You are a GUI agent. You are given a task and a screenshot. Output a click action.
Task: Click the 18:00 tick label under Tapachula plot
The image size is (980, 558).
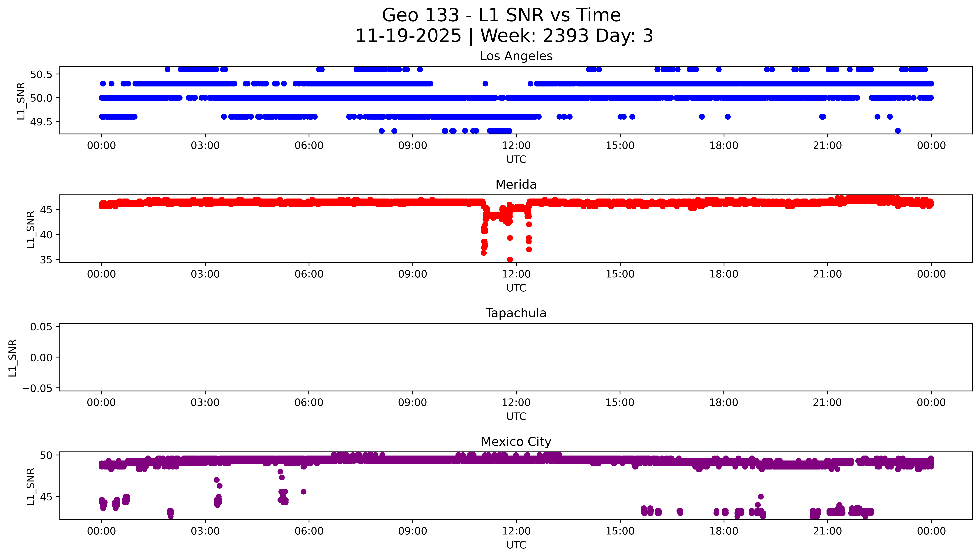point(723,402)
